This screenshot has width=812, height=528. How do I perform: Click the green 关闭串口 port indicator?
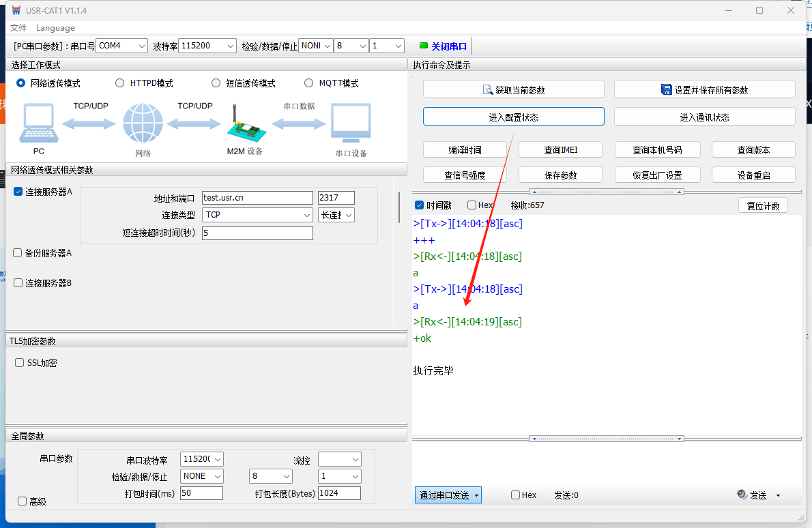click(x=424, y=46)
